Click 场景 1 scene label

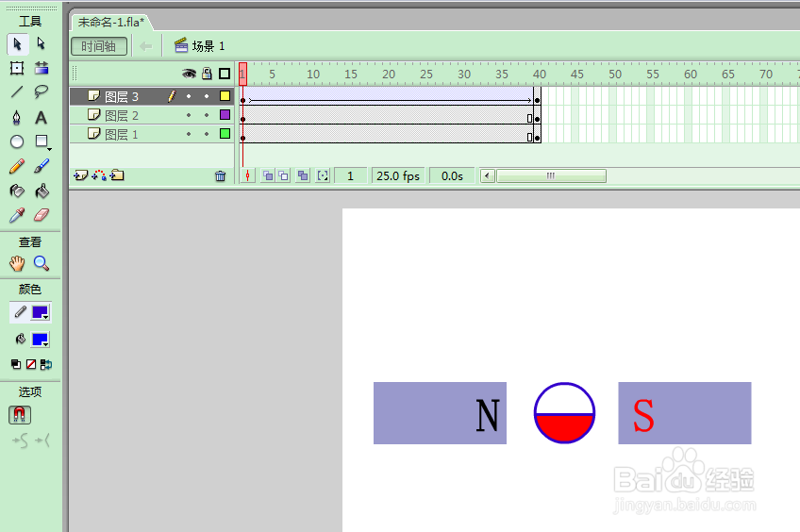(208, 46)
